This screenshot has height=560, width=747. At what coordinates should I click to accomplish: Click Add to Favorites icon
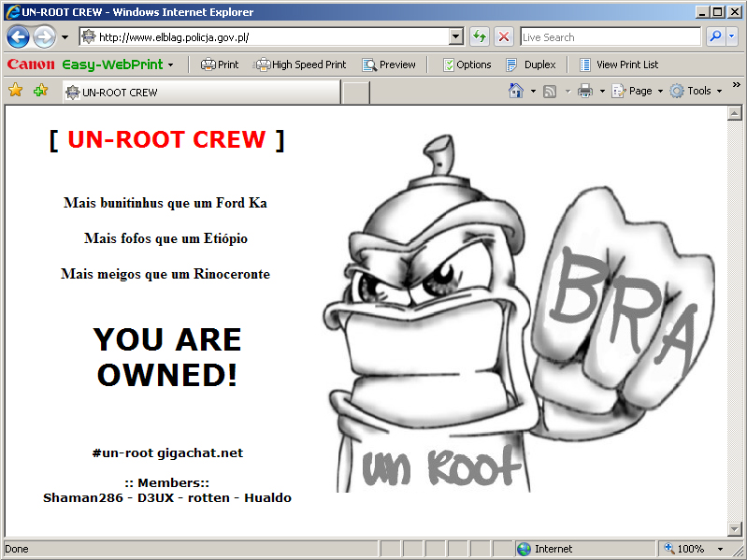pos(40,90)
